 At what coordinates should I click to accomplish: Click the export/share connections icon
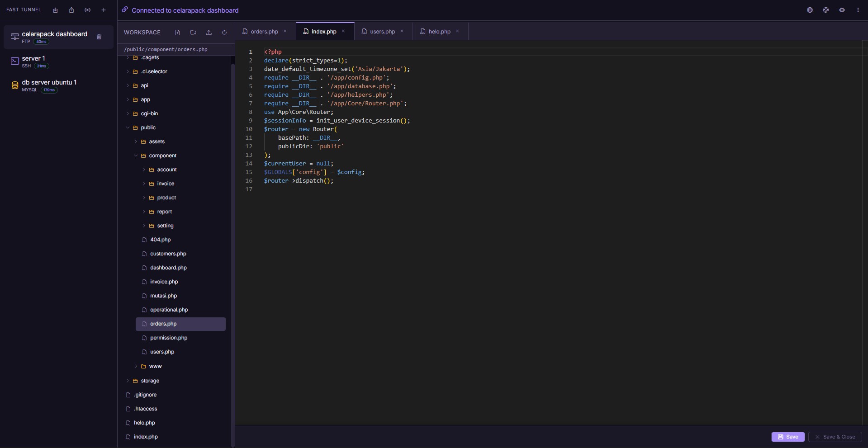click(x=71, y=10)
